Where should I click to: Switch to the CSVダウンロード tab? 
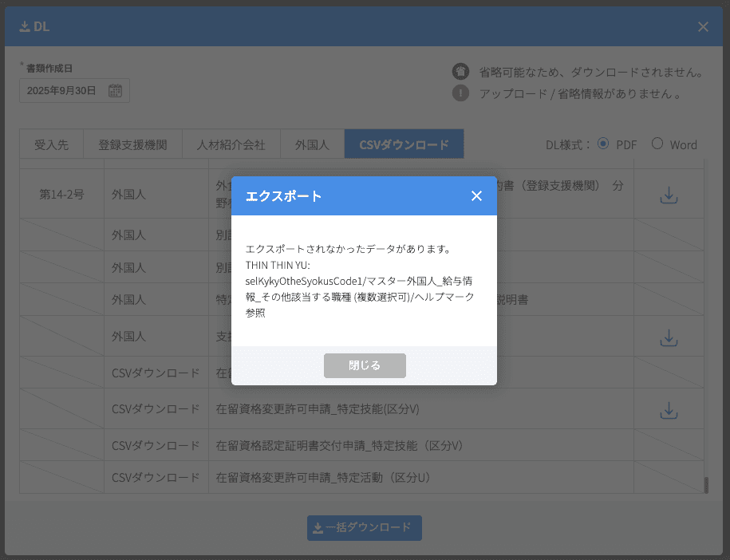pyautogui.click(x=403, y=144)
